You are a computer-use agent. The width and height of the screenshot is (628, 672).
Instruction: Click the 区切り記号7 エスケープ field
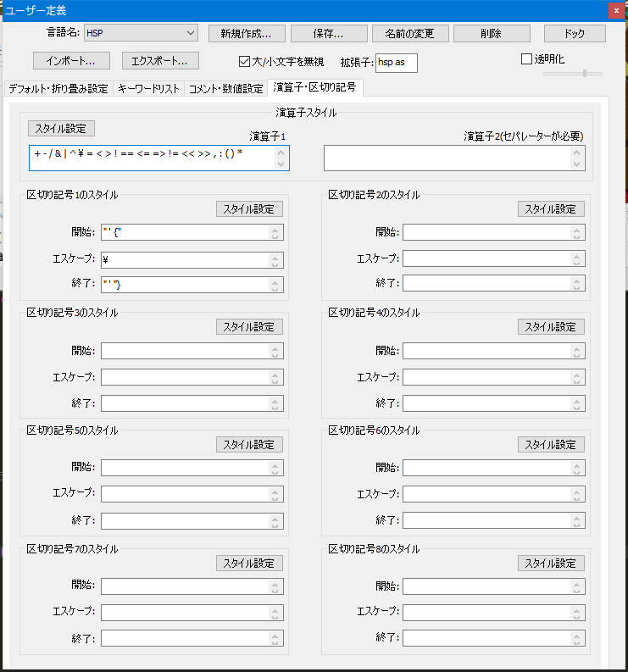192,612
